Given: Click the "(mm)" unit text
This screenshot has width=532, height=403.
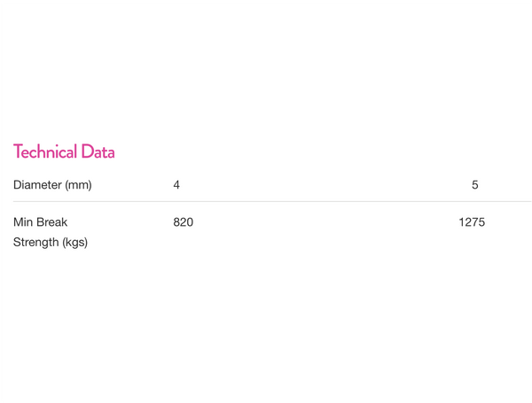Looking at the screenshot, I should tap(79, 185).
